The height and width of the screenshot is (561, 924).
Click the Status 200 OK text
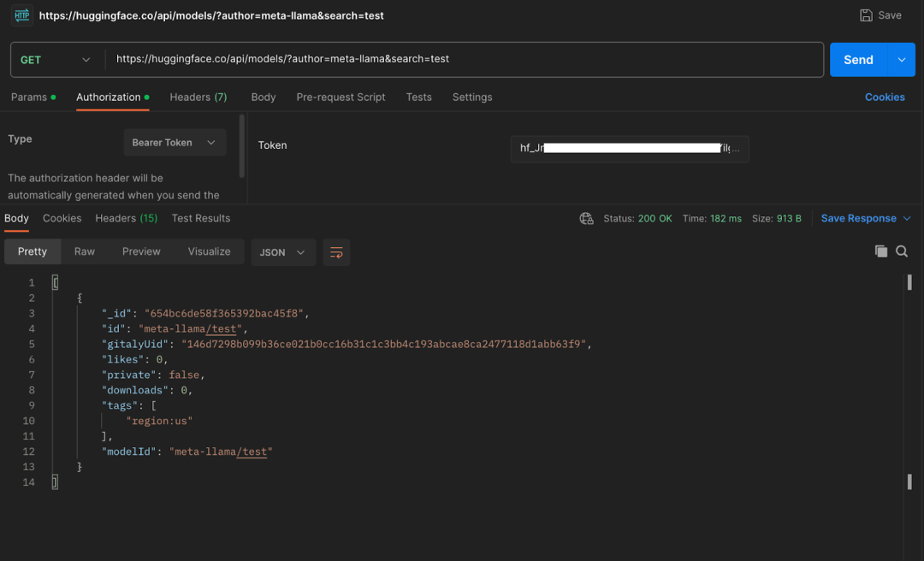[637, 219]
